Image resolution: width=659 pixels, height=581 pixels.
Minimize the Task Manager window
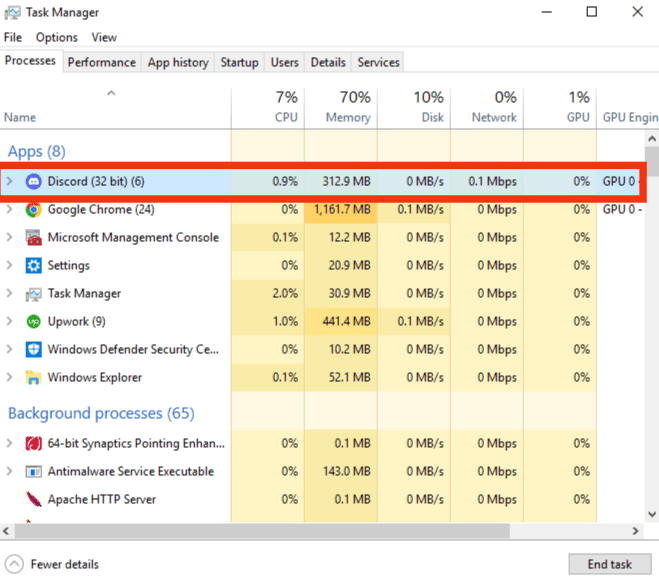(546, 12)
